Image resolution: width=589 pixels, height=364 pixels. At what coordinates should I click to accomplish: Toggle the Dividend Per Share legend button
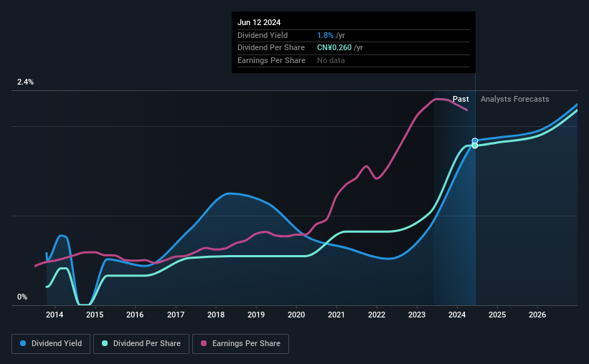(141, 344)
